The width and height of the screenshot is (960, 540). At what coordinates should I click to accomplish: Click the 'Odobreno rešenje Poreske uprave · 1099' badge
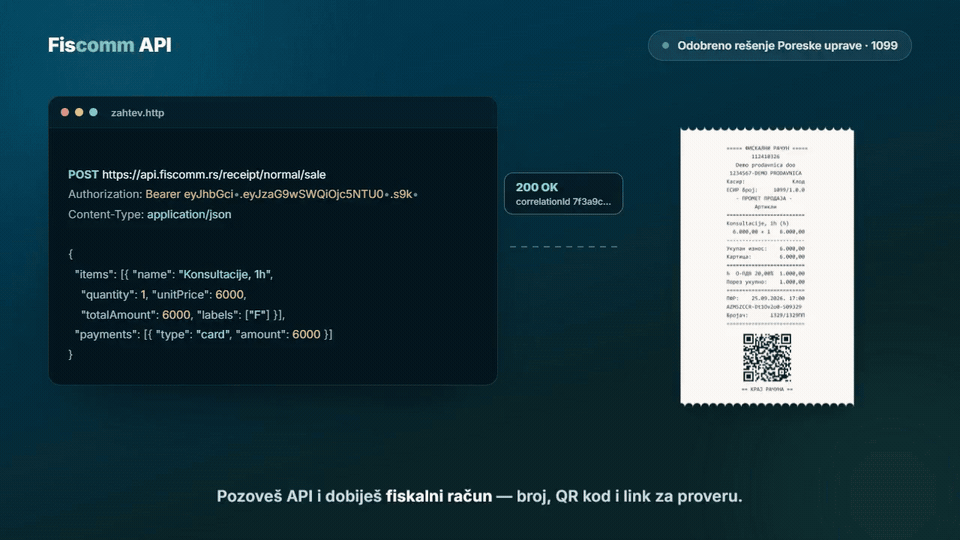pos(779,45)
